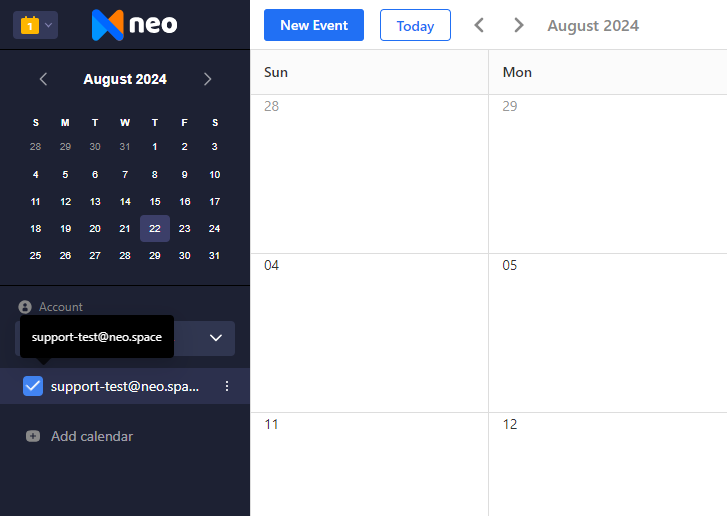This screenshot has height=516, width=727.
Task: Create a New Event
Action: coord(314,25)
